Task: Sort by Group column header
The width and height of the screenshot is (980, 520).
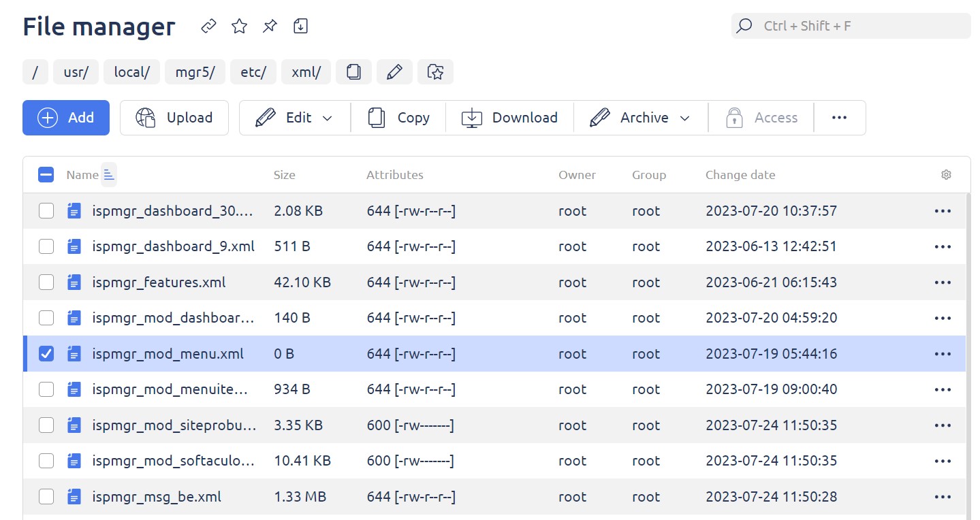Action: pos(649,175)
